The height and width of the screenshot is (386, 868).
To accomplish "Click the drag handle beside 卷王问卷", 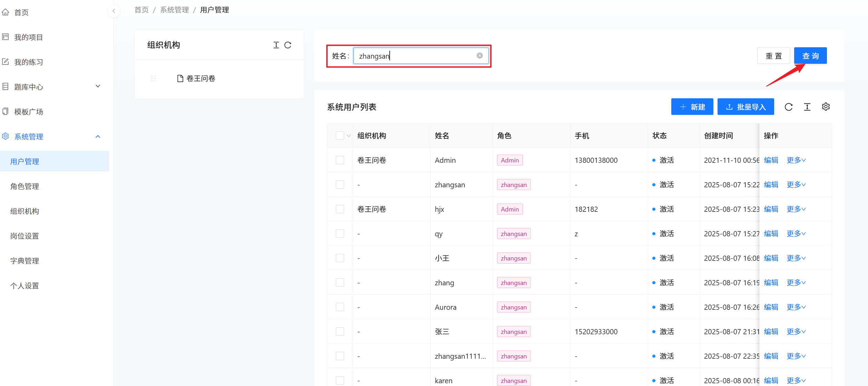I will 154,79.
